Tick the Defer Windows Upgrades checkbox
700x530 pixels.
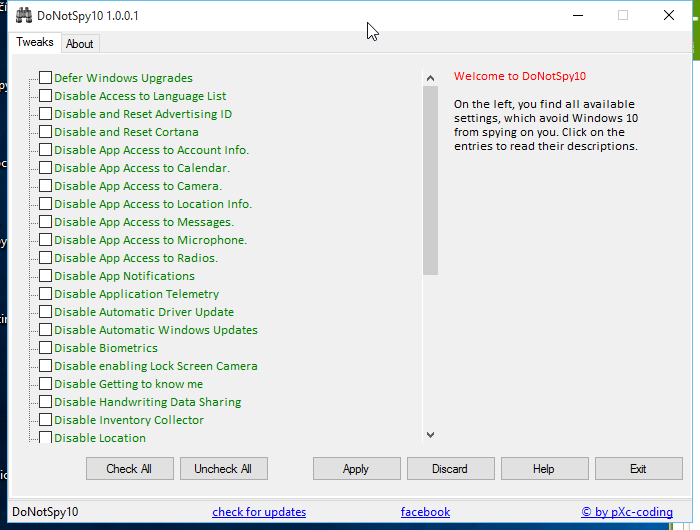tap(46, 78)
